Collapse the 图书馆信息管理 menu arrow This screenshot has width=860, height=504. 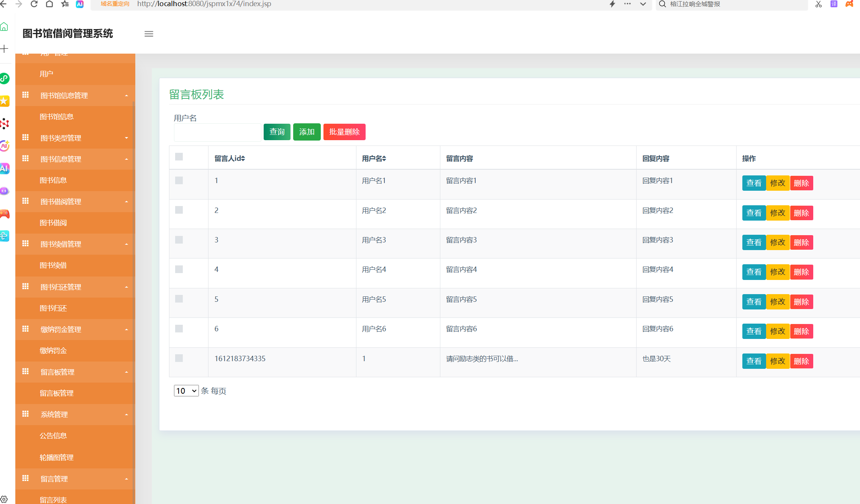[126, 95]
